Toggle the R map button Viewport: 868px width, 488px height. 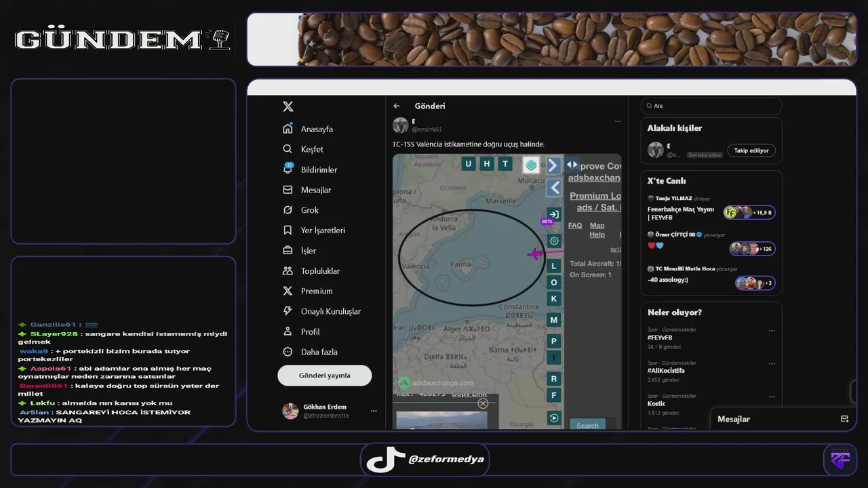554,379
